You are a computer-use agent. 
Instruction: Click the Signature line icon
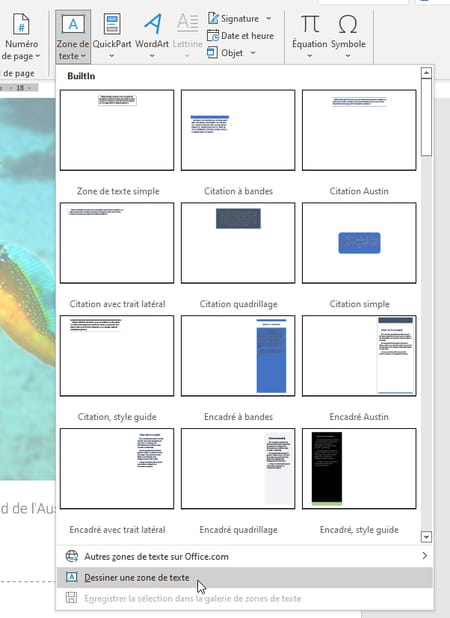point(213,18)
